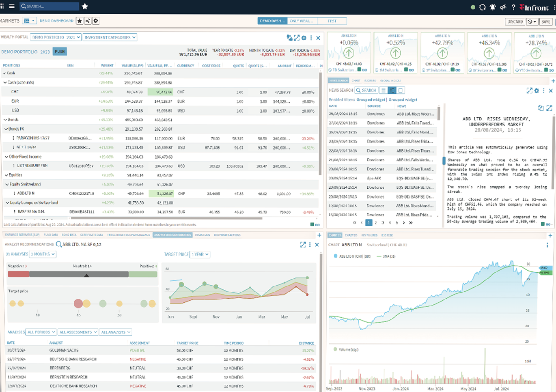
Task: Open the Global Indices tab
Action: pos(390,81)
